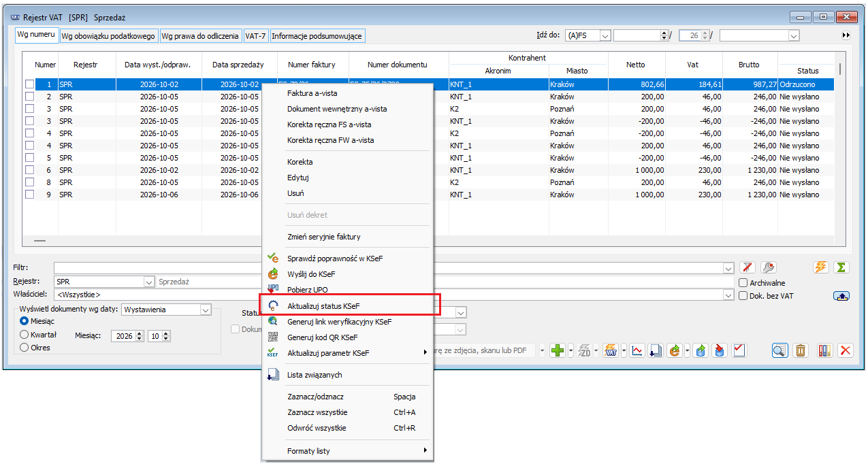Viewport: 868px width, 466px height.
Task: Click the VAT lightning icon in bottom toolbar
Action: coord(611,350)
